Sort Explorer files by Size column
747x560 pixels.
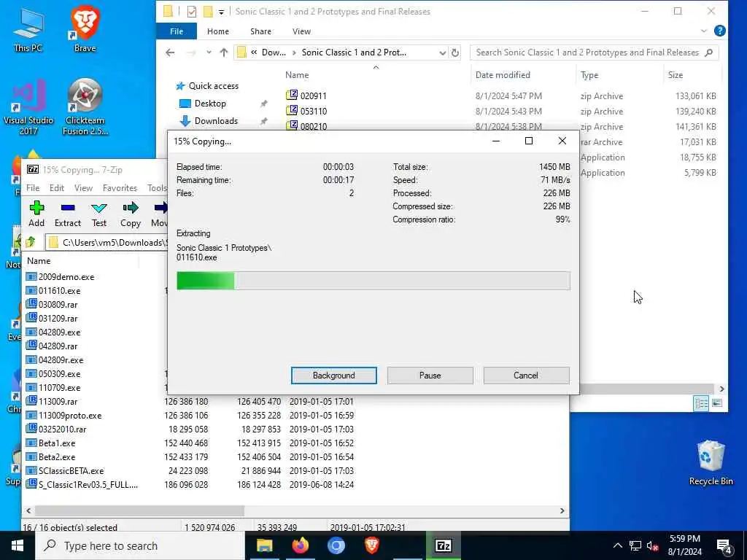pos(675,75)
